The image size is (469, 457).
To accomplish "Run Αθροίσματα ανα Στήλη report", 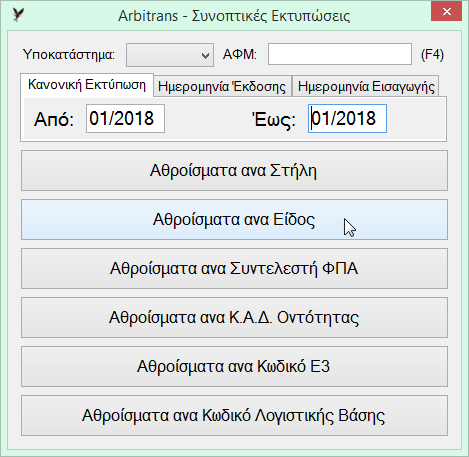I will click(234, 171).
